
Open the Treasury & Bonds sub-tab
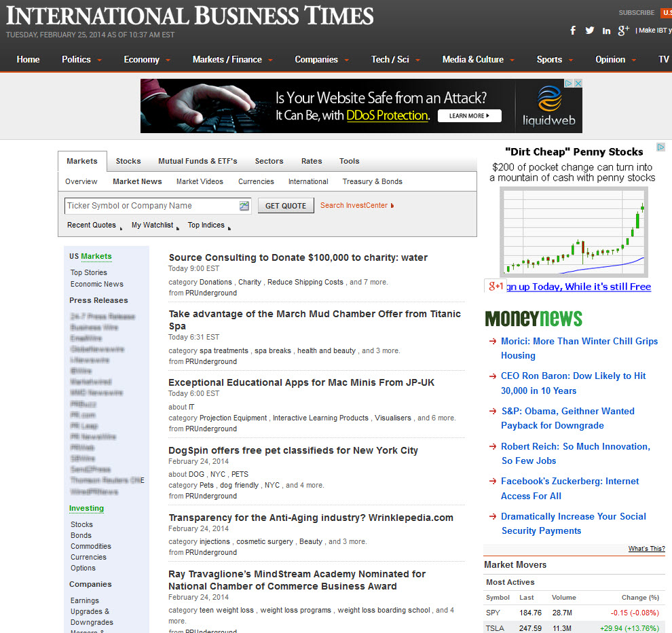click(373, 182)
